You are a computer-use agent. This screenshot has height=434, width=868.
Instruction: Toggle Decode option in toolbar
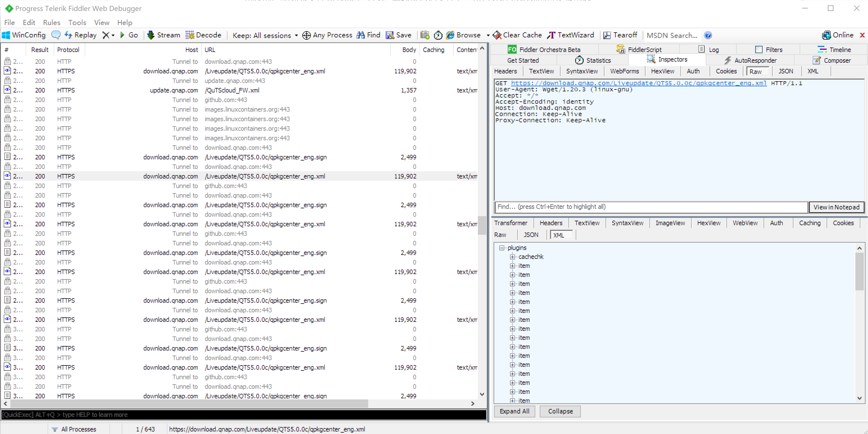[x=204, y=35]
